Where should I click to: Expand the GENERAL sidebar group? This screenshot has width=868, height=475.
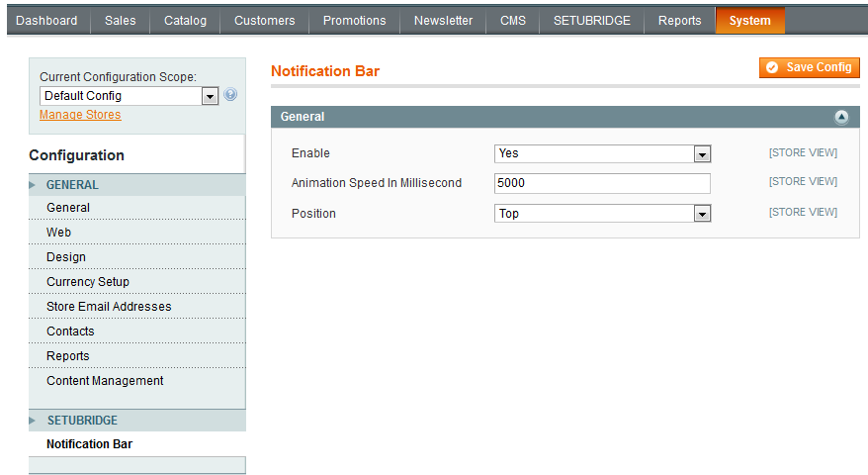72,185
